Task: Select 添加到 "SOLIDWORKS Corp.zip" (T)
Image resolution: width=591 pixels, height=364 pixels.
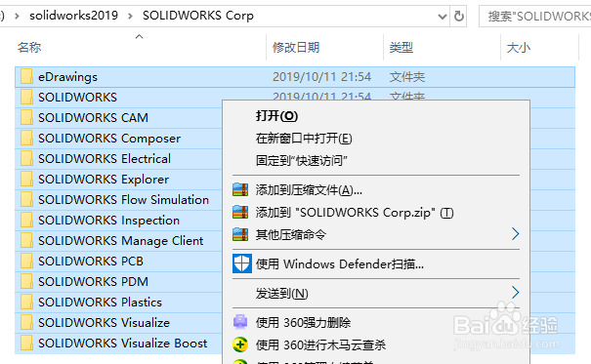Action: coord(355,213)
